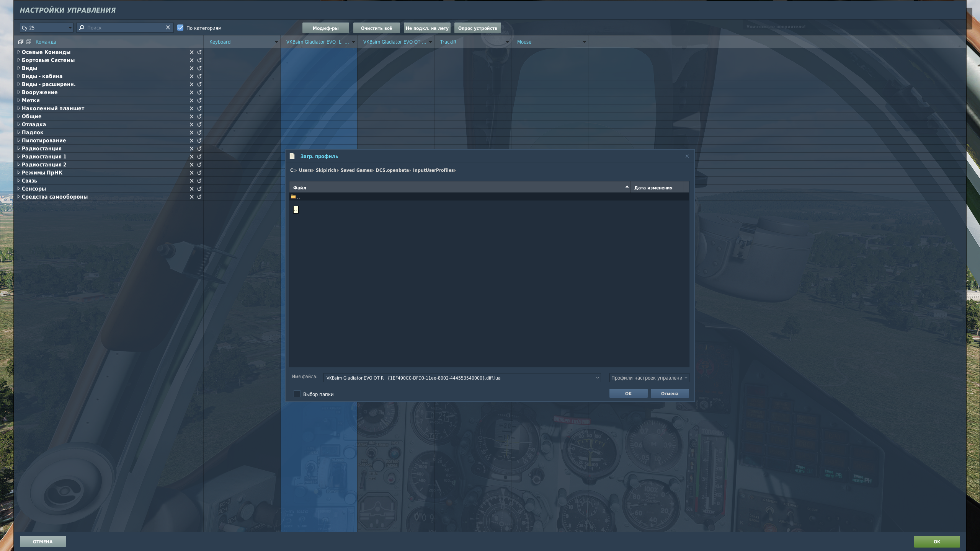Reset Пилотирование category to default

199,140
